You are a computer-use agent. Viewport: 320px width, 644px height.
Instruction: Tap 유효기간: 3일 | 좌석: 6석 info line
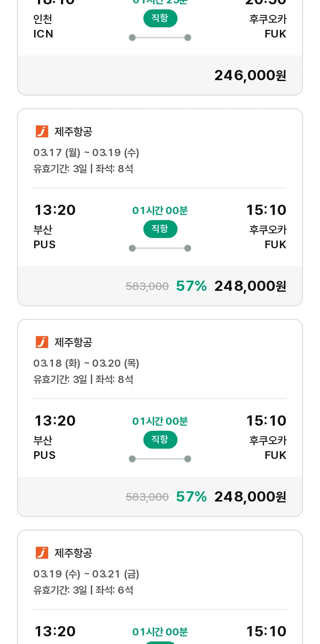pos(83,590)
